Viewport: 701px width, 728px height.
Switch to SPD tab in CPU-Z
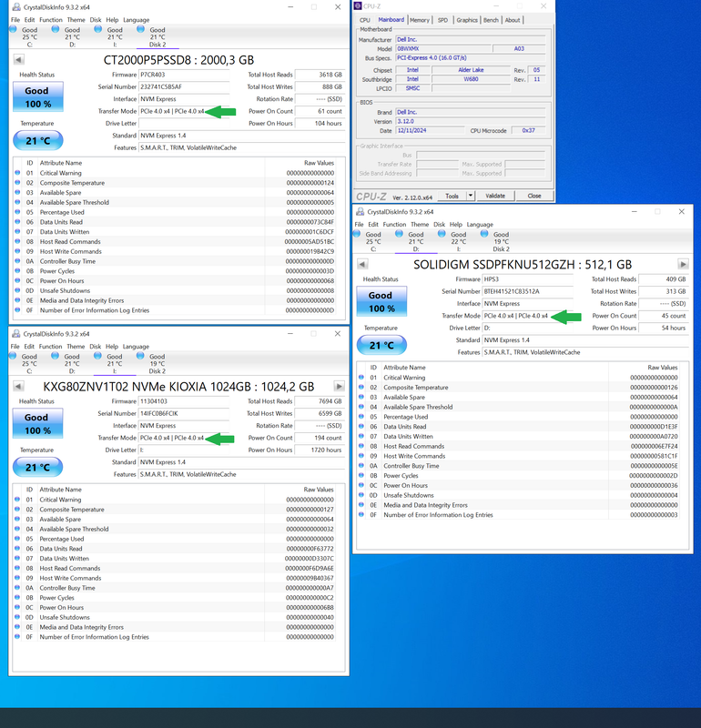pos(442,20)
